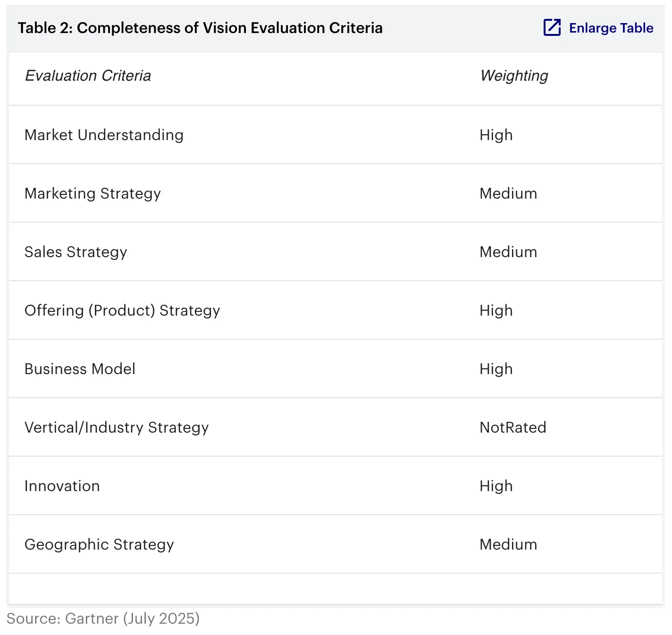Click Medium weighting in Sales Strategy row
This screenshot has width=672, height=635.
508,252
